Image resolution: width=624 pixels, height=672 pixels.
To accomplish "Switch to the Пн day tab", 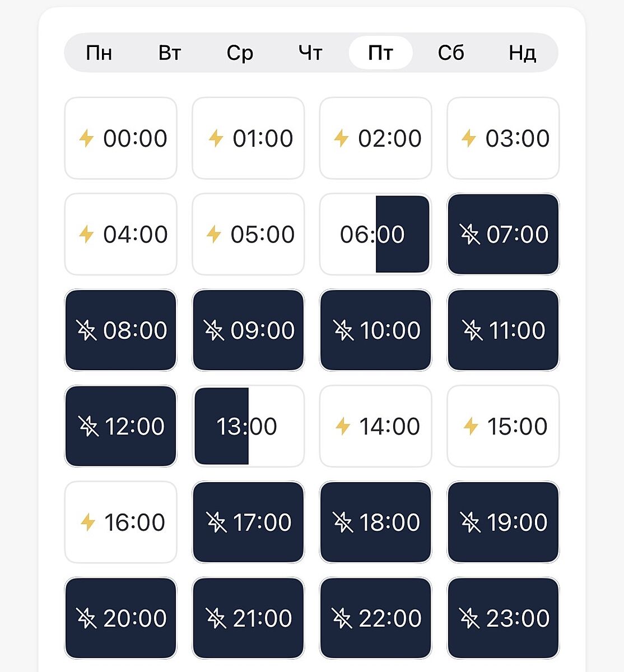I will coord(99,53).
